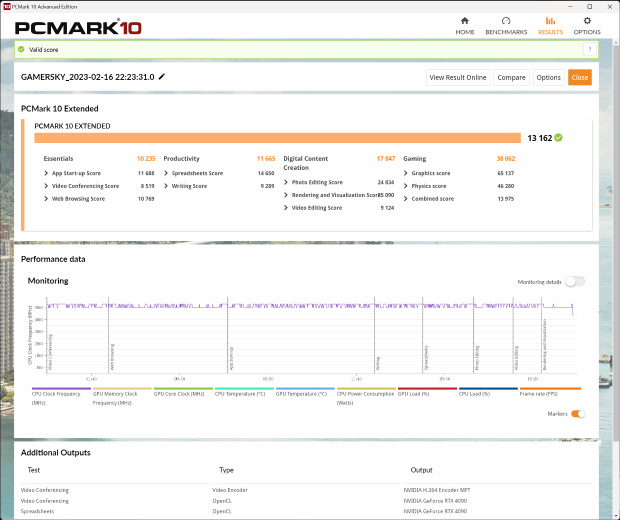Click the Photo Editing marker in chart

tap(477, 358)
